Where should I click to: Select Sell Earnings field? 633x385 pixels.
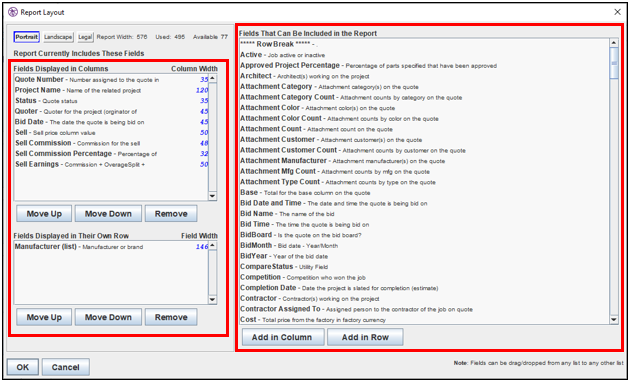click(x=111, y=164)
